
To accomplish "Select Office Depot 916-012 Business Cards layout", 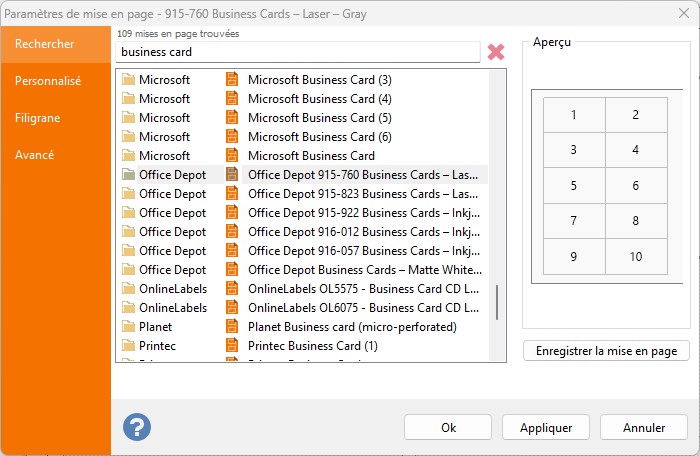I will 364,231.
